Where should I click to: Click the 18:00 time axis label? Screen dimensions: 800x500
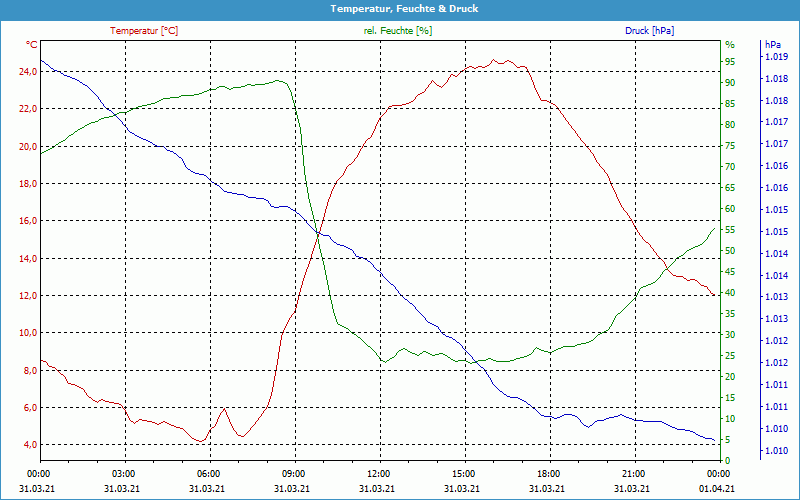click(x=548, y=473)
